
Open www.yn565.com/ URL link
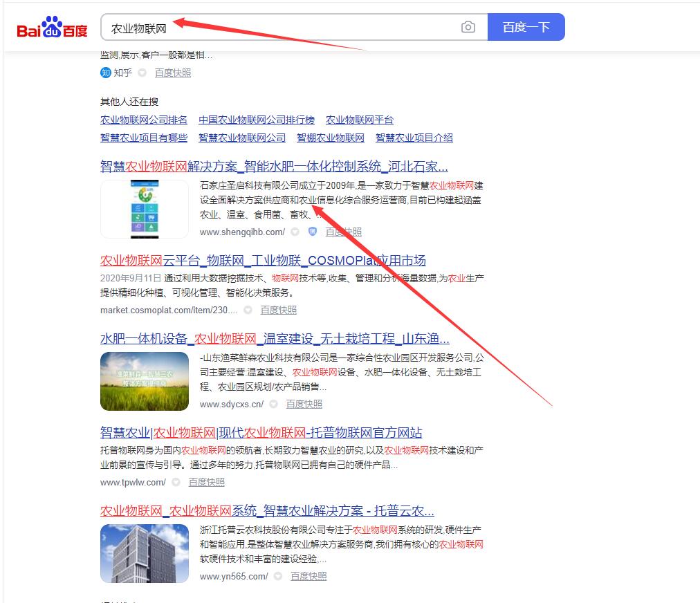tap(234, 577)
